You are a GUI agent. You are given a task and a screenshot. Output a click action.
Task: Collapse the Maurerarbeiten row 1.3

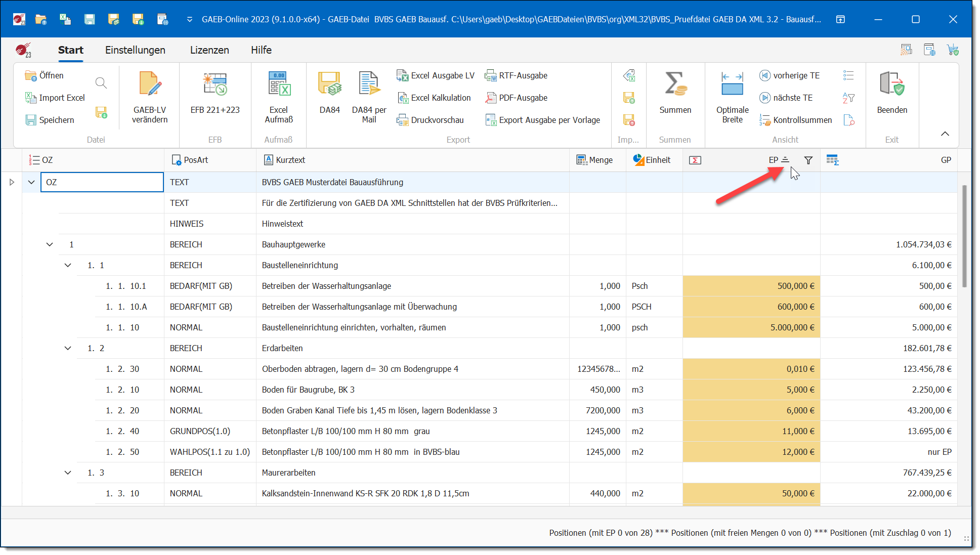[x=68, y=473]
